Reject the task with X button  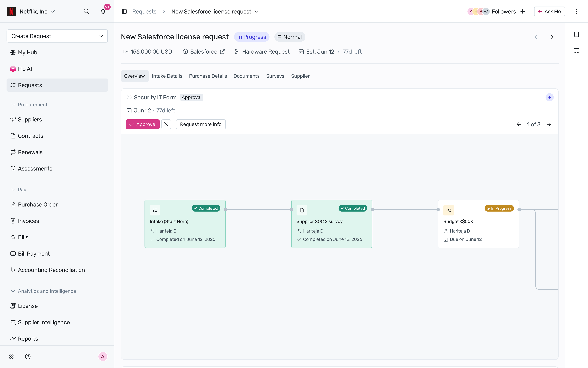pyautogui.click(x=166, y=124)
